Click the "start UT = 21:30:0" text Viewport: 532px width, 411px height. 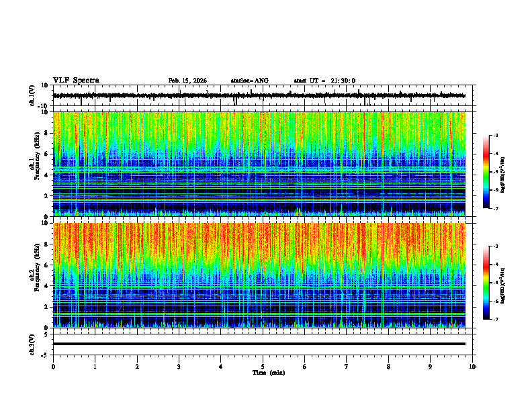pos(324,81)
